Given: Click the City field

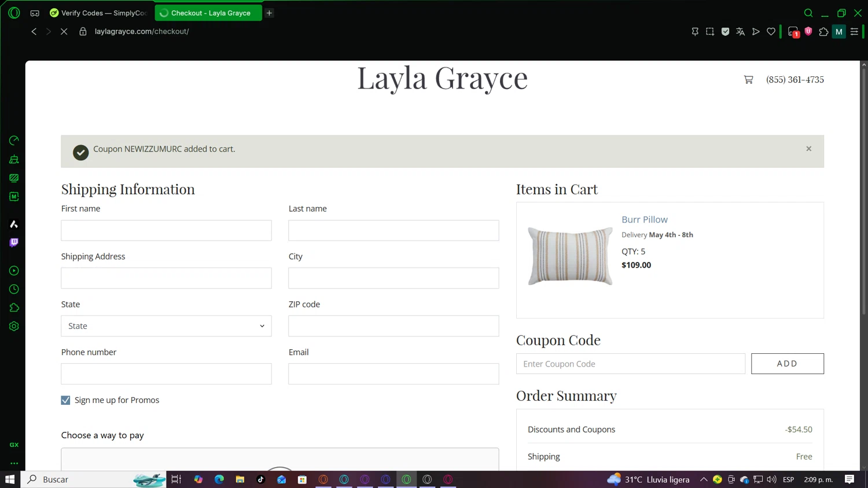Looking at the screenshot, I should pyautogui.click(x=393, y=278).
